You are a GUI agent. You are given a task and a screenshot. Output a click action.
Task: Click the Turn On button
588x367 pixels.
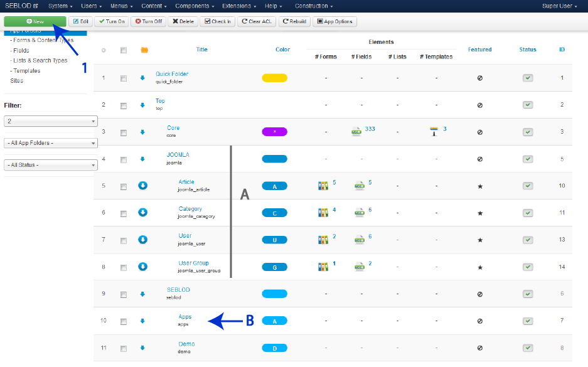click(x=111, y=21)
